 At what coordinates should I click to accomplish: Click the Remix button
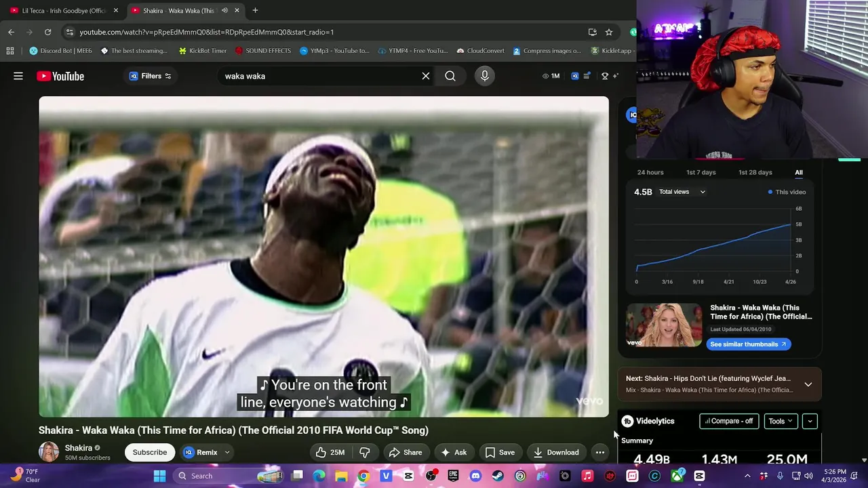pos(201,452)
